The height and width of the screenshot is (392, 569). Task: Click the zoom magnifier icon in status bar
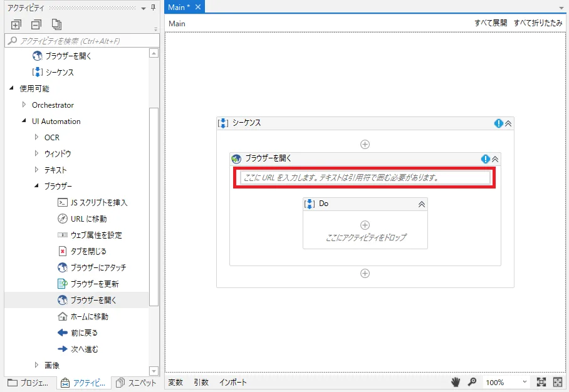coord(472,382)
